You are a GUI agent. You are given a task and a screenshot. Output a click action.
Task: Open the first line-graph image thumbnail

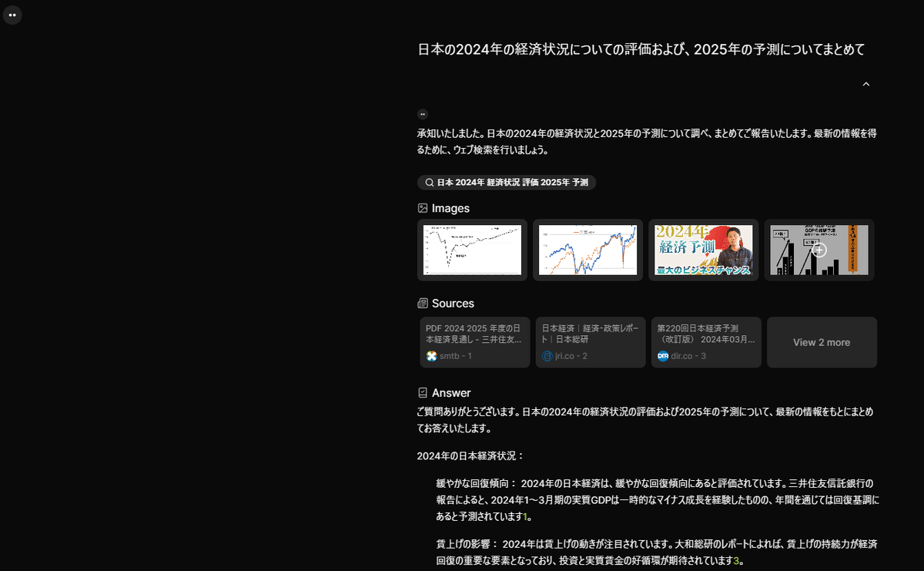(472, 250)
